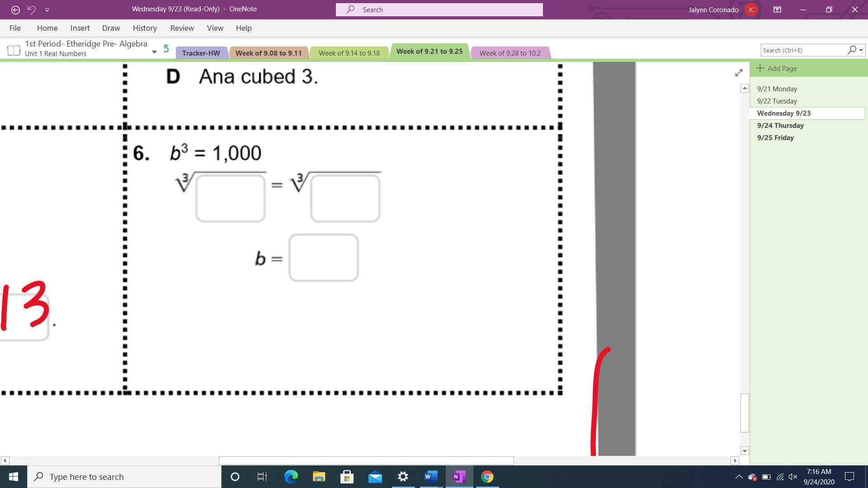The height and width of the screenshot is (488, 868).
Task: Click the title bar Search field
Action: [x=439, y=9]
